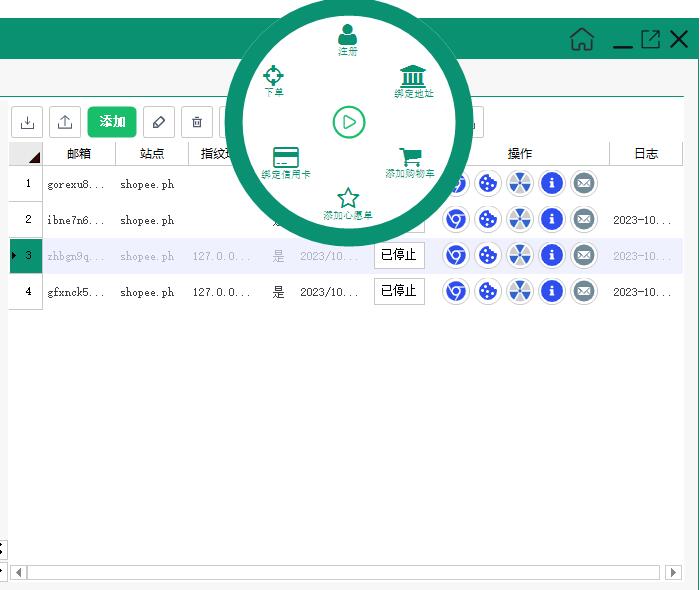Select row header number 3
This screenshot has width=700, height=590.
point(26,255)
